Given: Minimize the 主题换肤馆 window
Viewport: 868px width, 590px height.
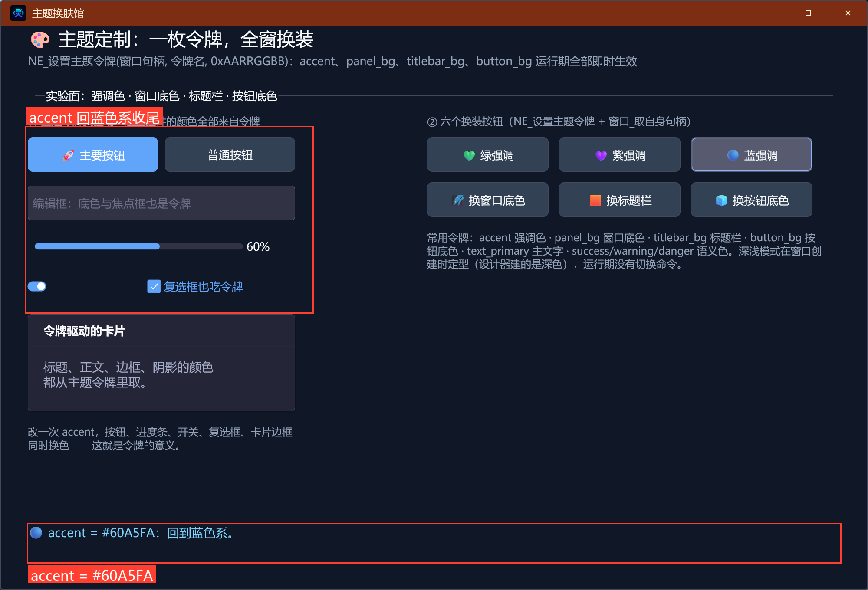Looking at the screenshot, I should [768, 13].
